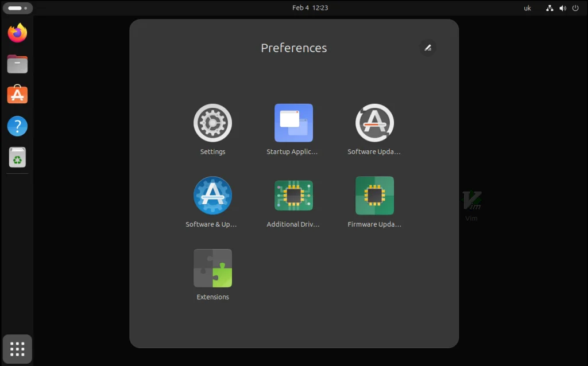Launch Startup Applications
This screenshot has width=588, height=366.
point(293,123)
